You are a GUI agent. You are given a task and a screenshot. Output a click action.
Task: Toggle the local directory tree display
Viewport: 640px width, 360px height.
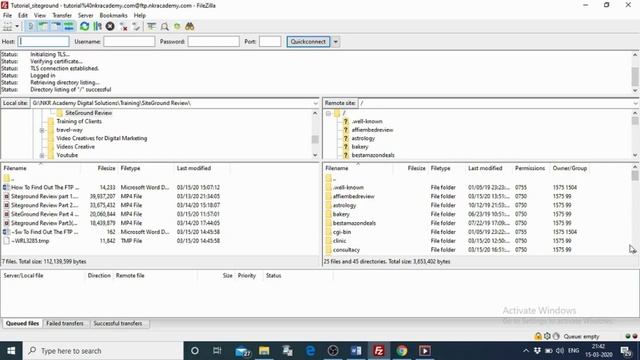click(43, 27)
